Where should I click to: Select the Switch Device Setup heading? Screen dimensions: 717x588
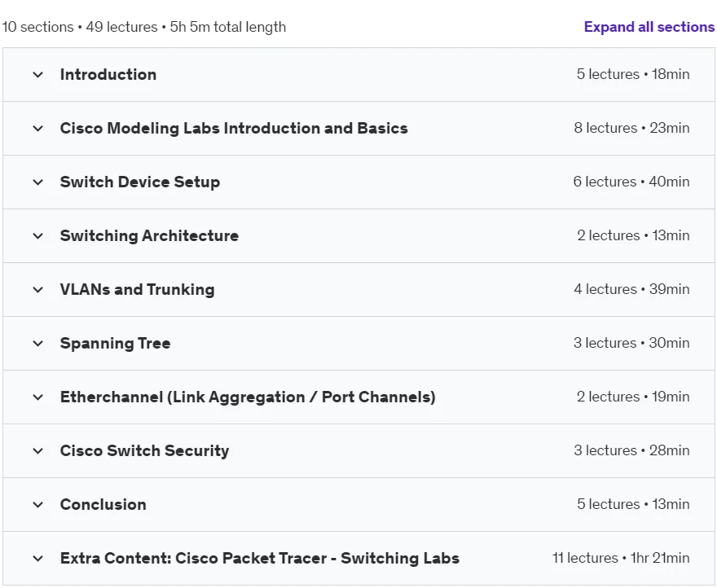(x=140, y=182)
